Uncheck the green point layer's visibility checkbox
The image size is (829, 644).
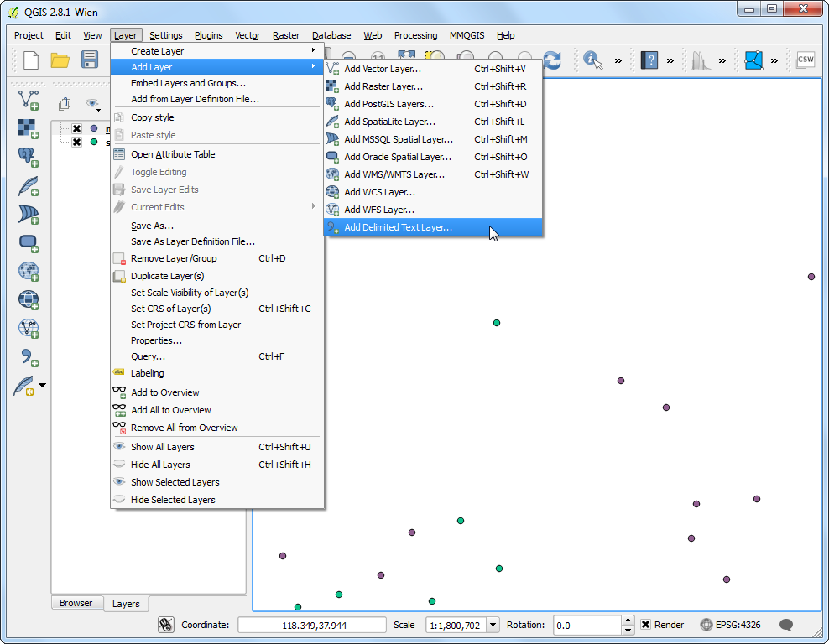point(76,142)
